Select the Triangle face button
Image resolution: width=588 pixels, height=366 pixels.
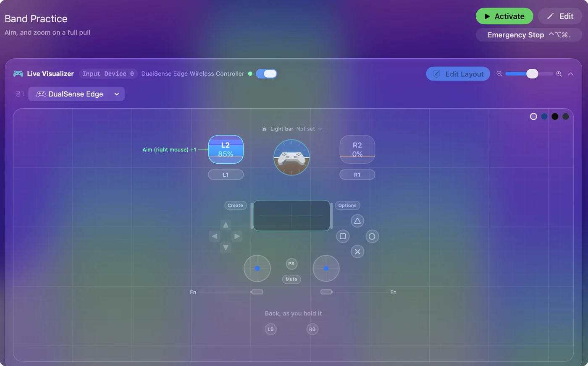coord(357,221)
